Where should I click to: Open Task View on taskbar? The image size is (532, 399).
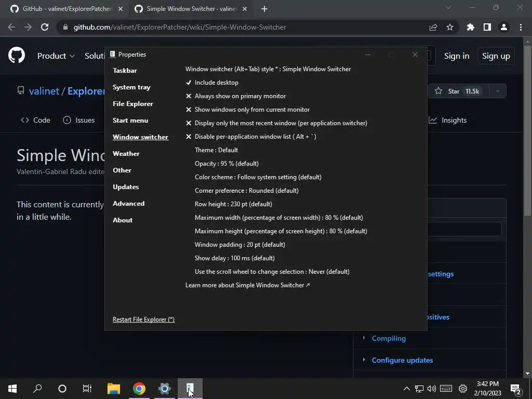click(87, 389)
